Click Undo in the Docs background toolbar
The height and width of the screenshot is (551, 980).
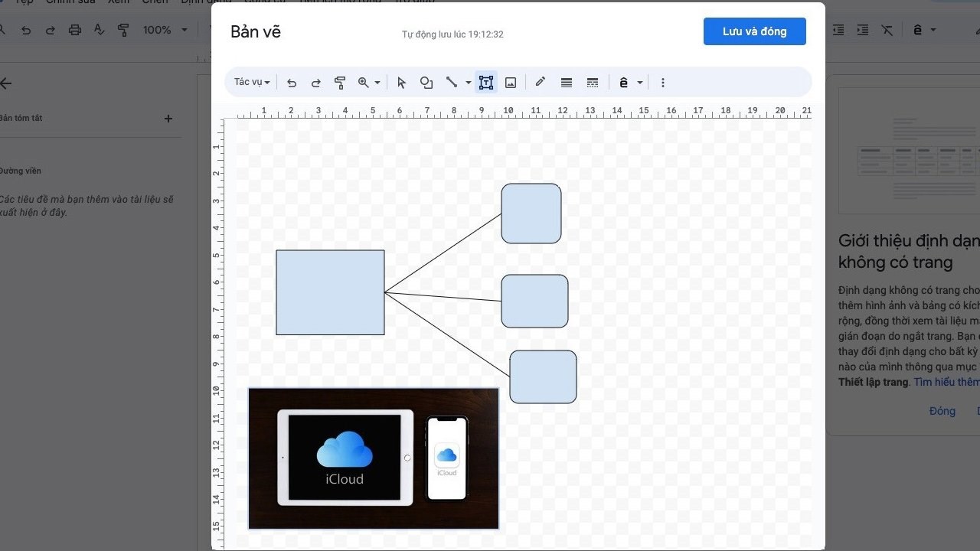point(27,30)
